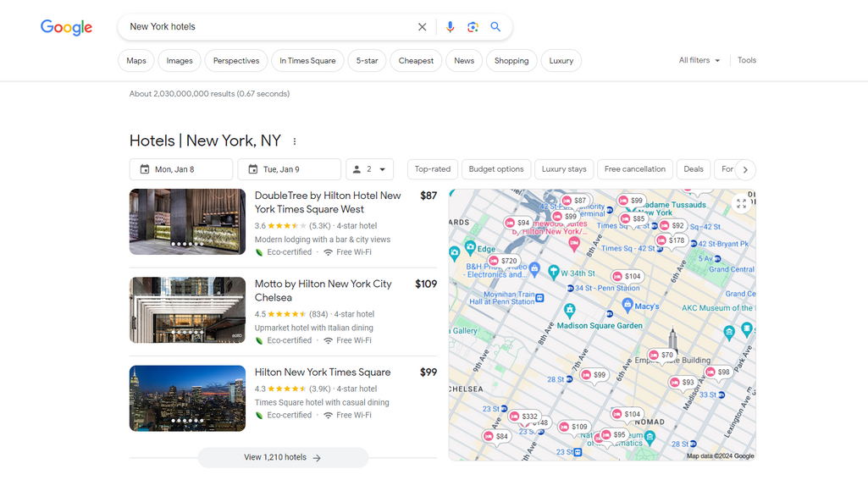Open Google Lens image search icon
Image resolution: width=868 pixels, height=480 pixels.
tap(473, 26)
